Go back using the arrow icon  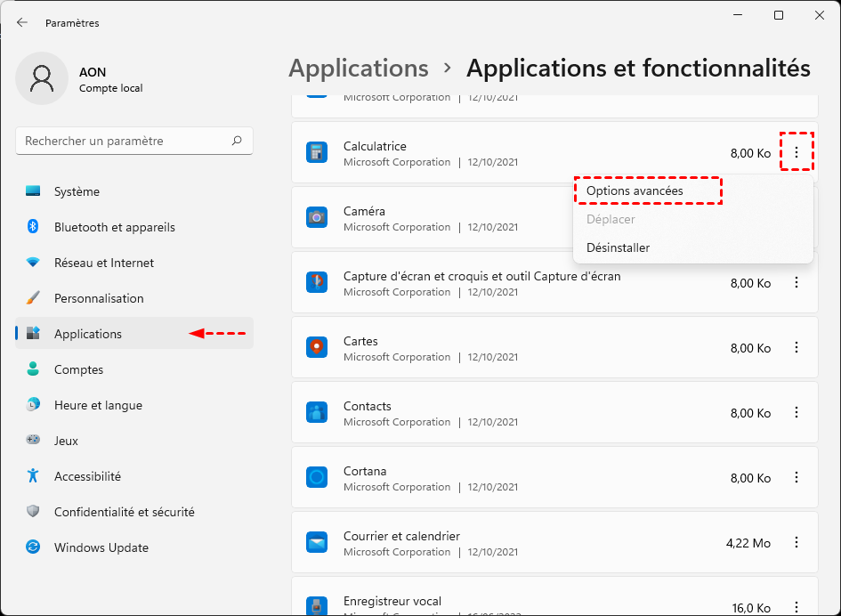(22, 22)
